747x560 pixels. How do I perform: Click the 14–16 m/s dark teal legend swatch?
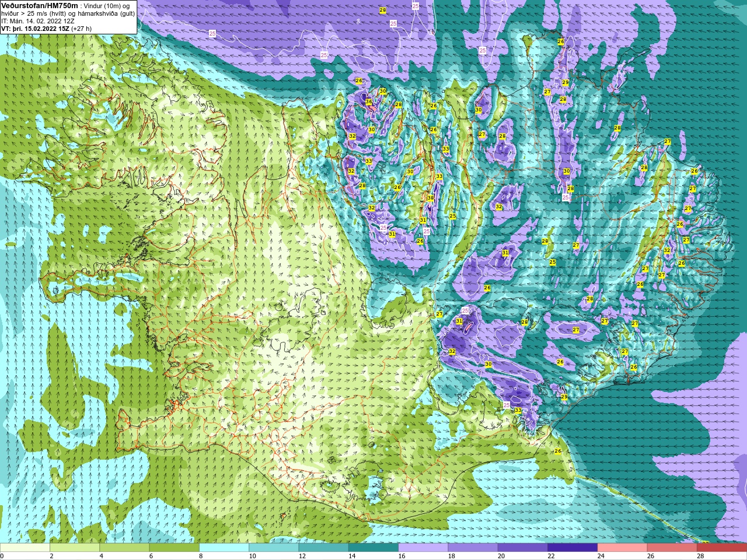coord(373,548)
